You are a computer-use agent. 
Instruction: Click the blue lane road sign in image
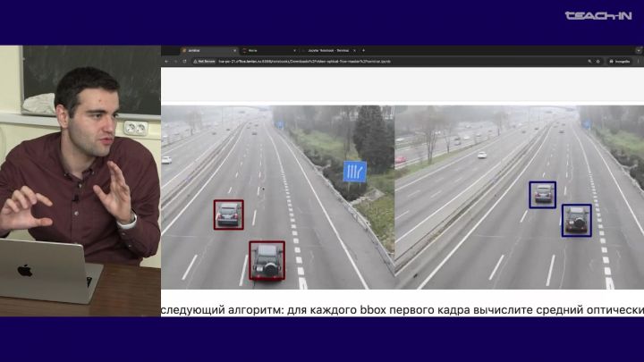(x=355, y=172)
